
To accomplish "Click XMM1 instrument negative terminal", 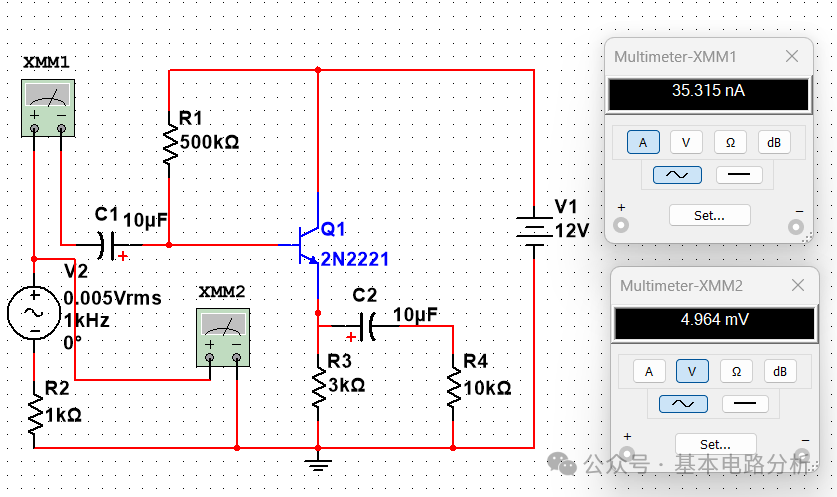I will point(61,128).
